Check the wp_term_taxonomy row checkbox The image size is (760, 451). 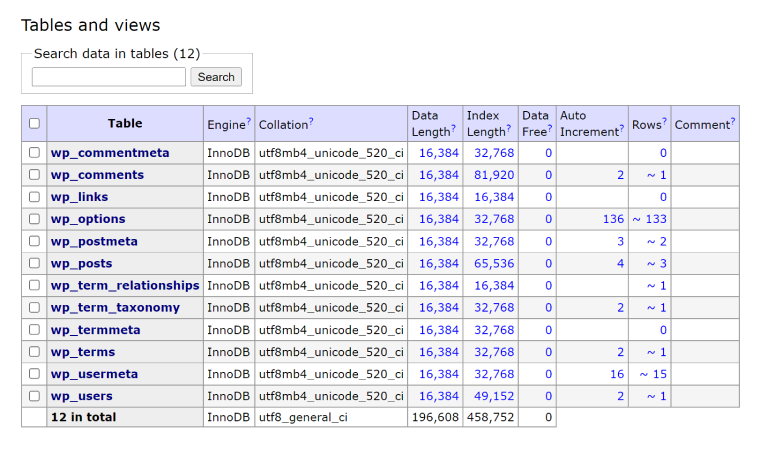point(34,307)
